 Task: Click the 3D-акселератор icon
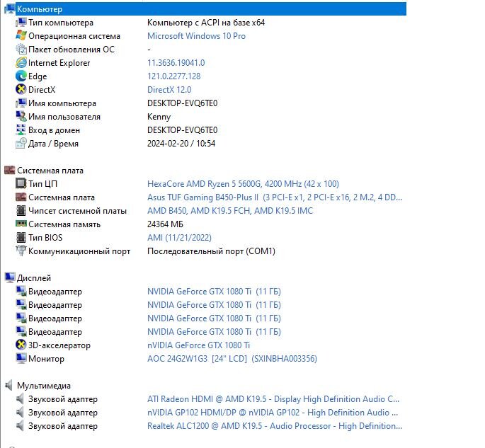pos(21,345)
